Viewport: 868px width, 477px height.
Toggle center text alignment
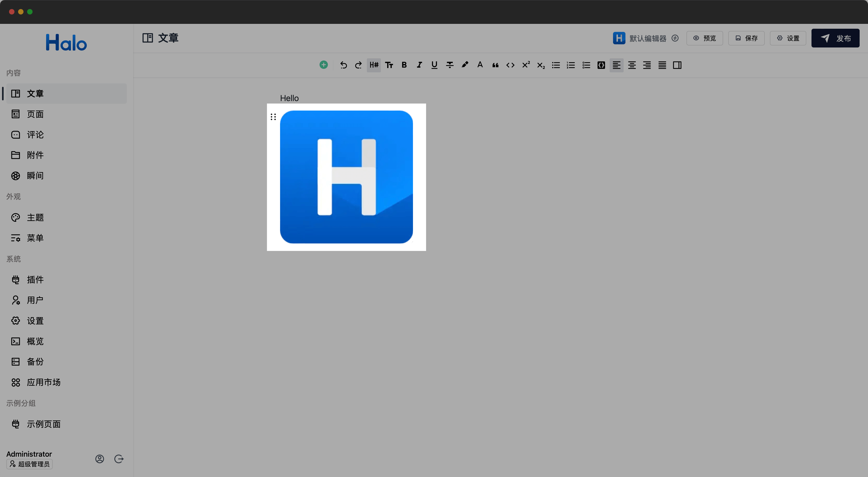tap(632, 65)
